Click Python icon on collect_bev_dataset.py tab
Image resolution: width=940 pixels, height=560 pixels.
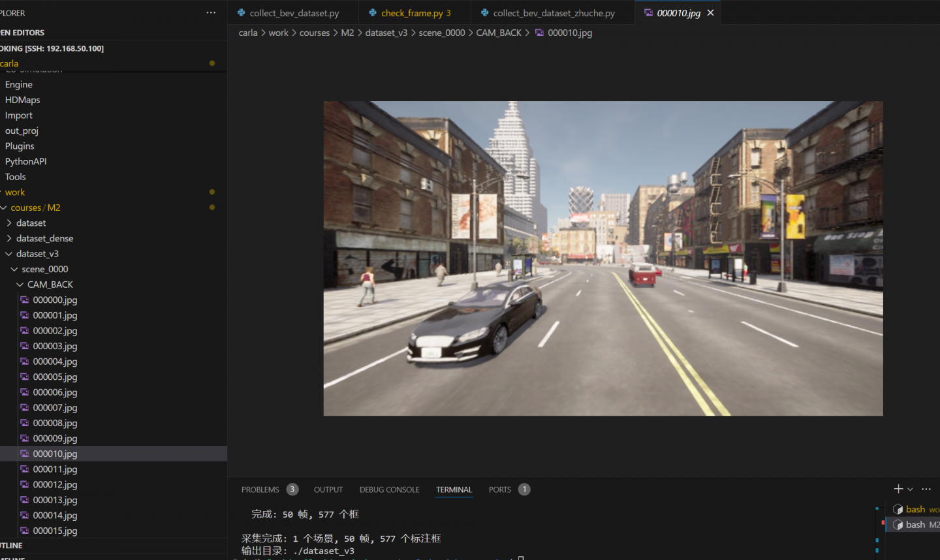coord(242,13)
